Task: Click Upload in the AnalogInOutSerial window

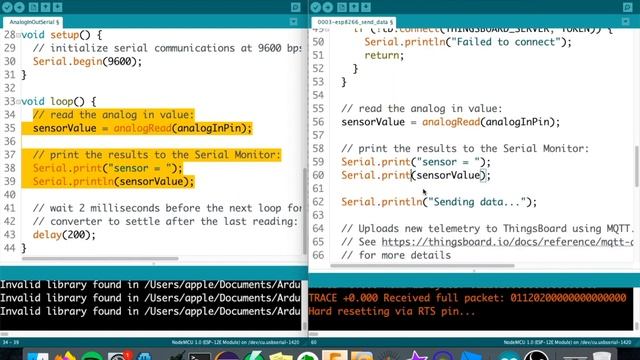Action: (x=20, y=7)
